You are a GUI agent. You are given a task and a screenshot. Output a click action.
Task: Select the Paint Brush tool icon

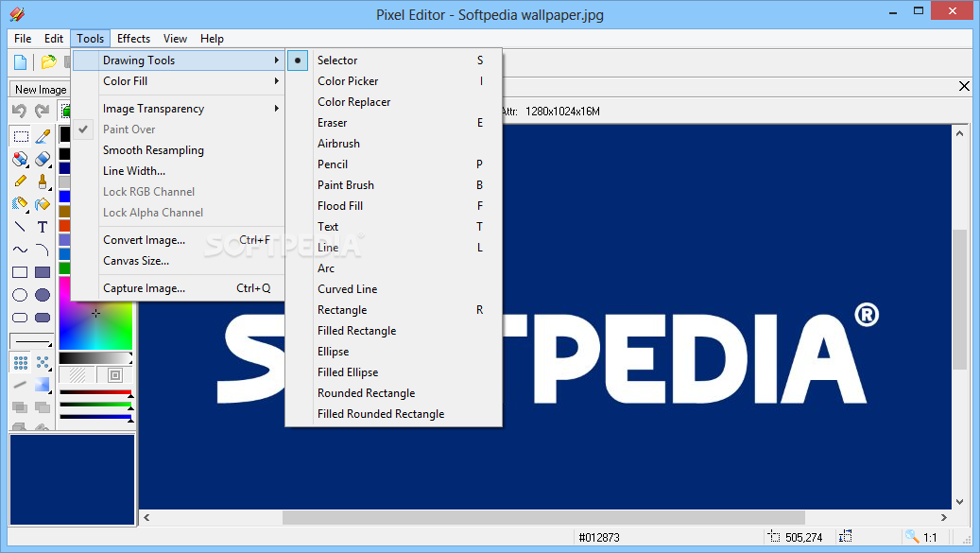(x=43, y=181)
